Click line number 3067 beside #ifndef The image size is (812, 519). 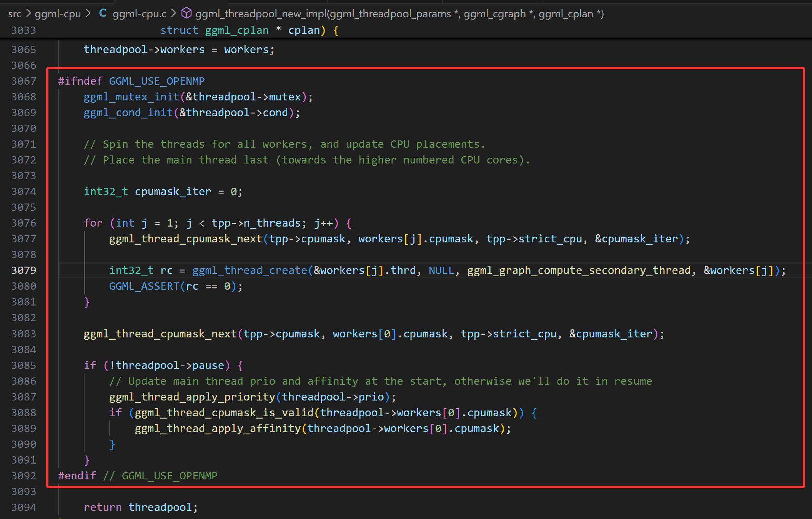pos(24,81)
